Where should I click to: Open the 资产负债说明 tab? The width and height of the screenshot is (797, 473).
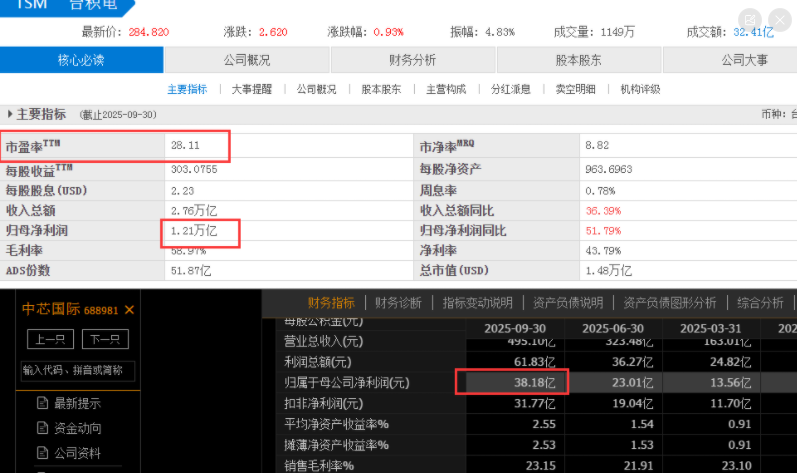(568, 303)
